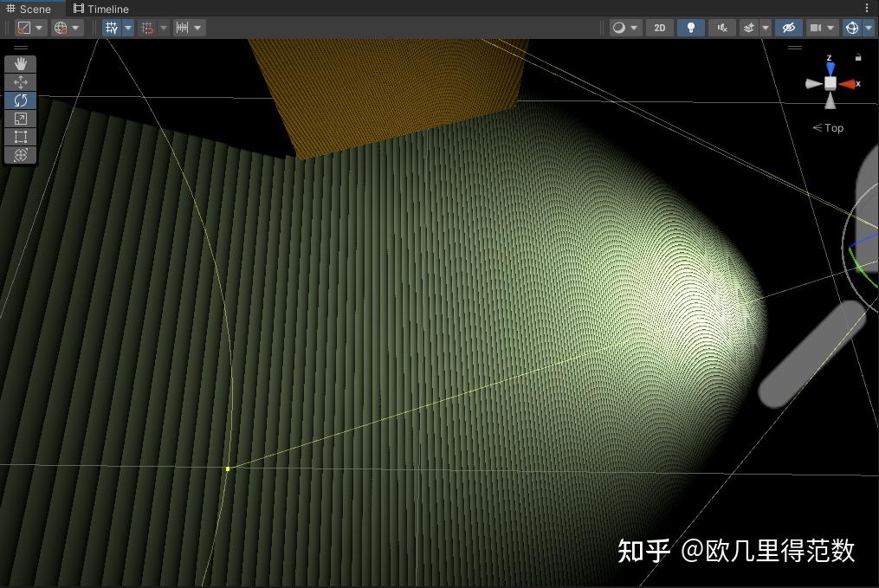879x588 pixels.
Task: Click the yellow light handle in the scene
Action: pyautogui.click(x=228, y=468)
